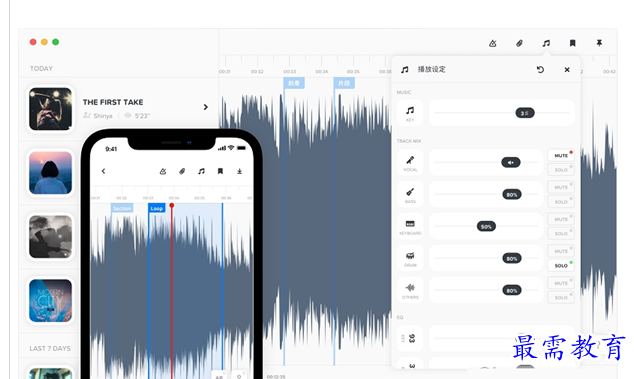The image size is (634, 379).
Task: Expand THE FIRST TAKE entry with chevron arrow
Action: pos(205,107)
